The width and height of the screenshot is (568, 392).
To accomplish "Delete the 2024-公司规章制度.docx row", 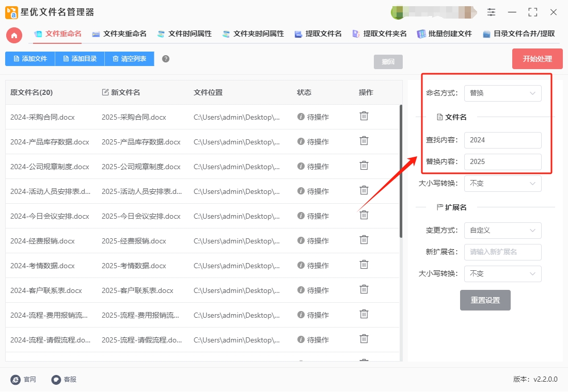I will [364, 166].
